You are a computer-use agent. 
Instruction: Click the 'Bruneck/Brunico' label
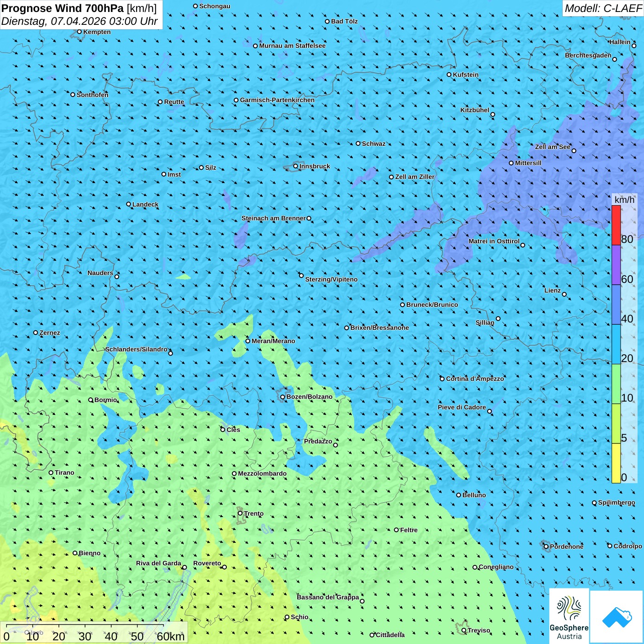tap(432, 305)
